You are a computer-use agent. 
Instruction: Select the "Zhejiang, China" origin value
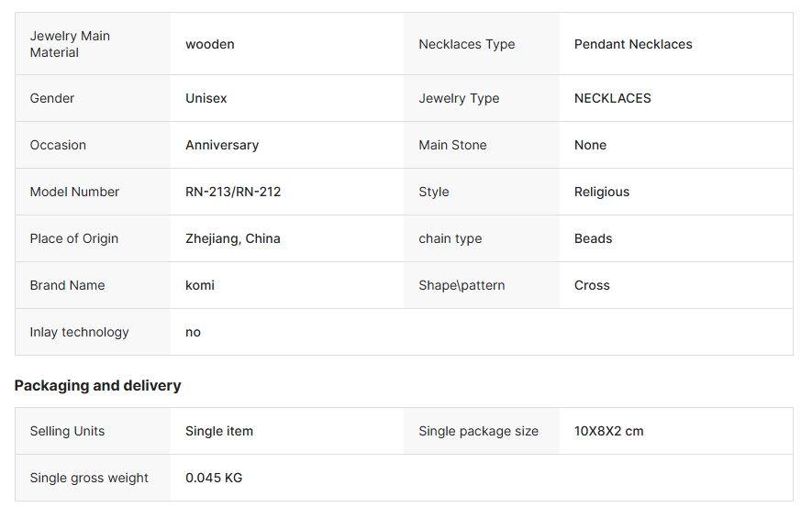point(233,238)
